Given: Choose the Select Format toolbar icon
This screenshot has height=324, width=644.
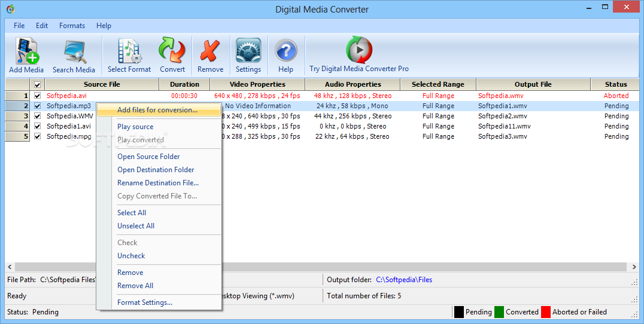Looking at the screenshot, I should pos(129,56).
